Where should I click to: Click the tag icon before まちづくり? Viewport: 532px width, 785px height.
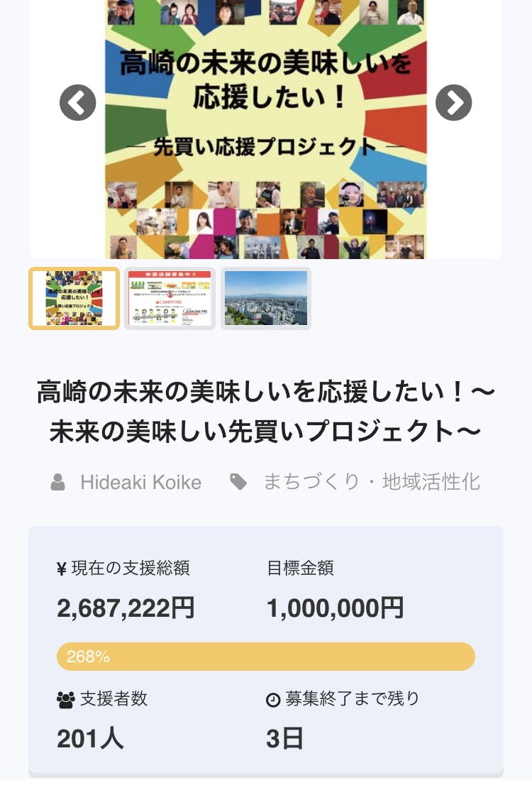click(238, 483)
